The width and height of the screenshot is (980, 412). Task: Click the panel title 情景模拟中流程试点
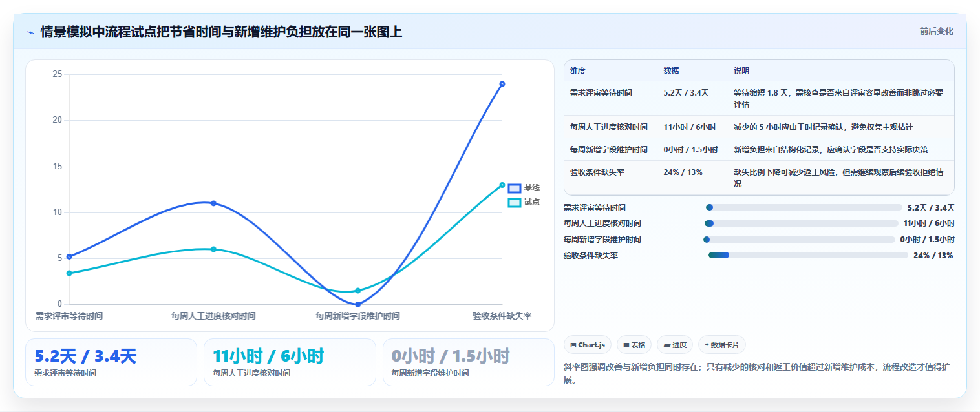(221, 32)
